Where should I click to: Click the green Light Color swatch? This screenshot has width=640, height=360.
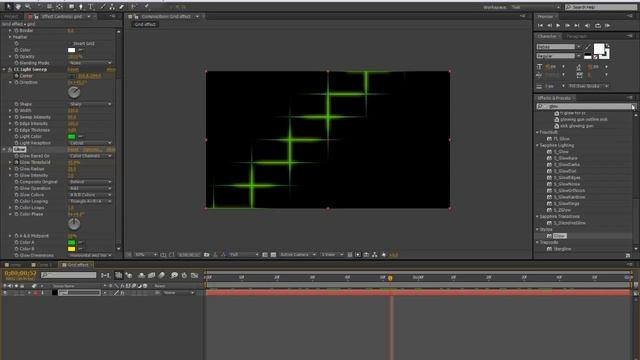(x=71, y=137)
